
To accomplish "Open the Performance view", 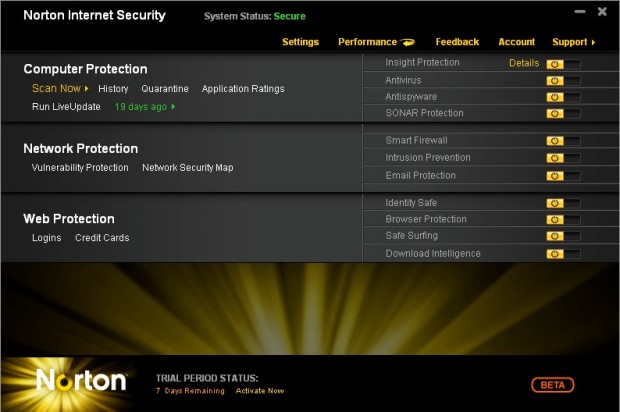I will [367, 42].
